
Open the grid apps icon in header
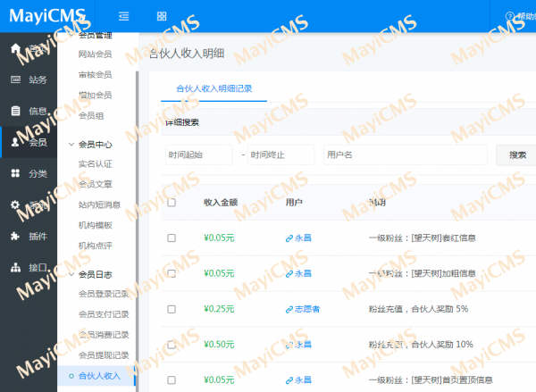(162, 16)
